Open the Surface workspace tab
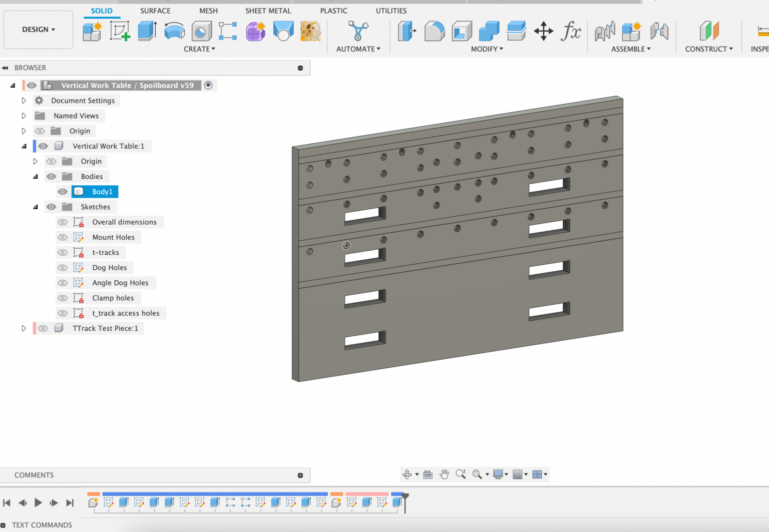769x532 pixels. (155, 11)
